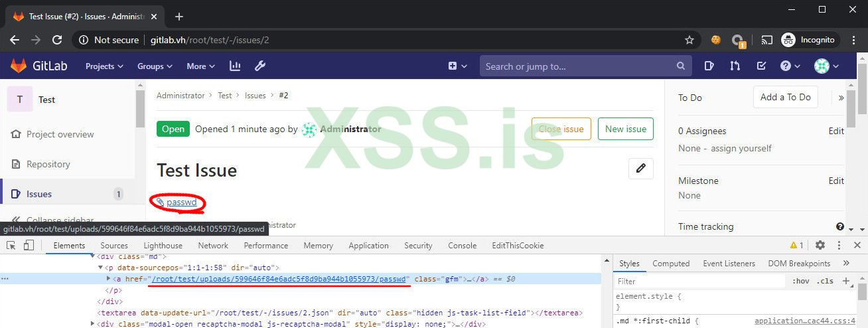Image resolution: width=868 pixels, height=328 pixels.
Task: Bookmark this page with the star icon
Action: click(689, 40)
